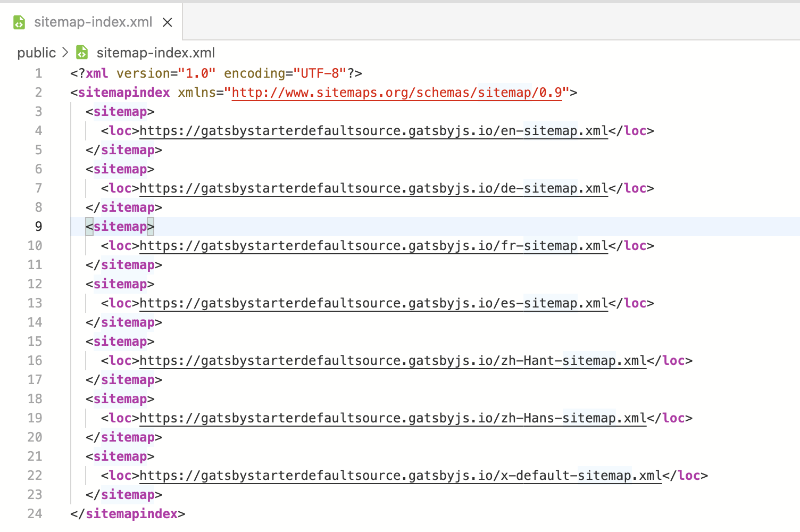Open the de-sitemap.xml URL link
The image size is (800, 532).
[x=373, y=188]
